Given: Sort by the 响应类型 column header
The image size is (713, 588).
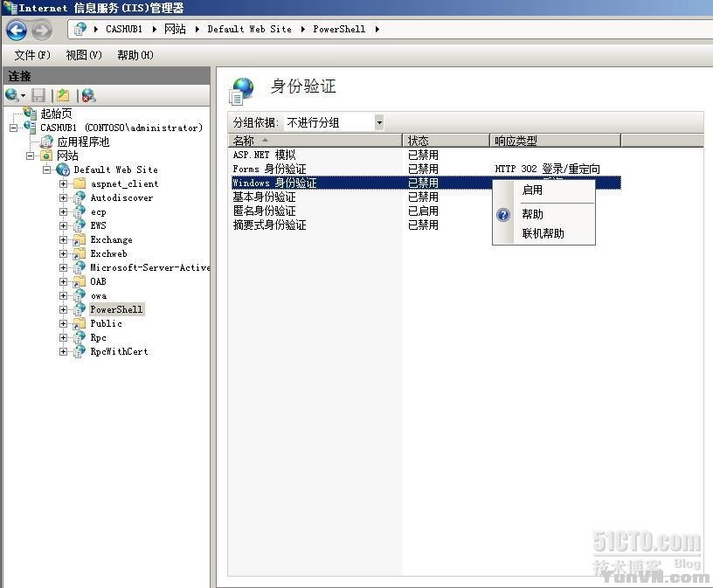Looking at the screenshot, I should click(555, 141).
